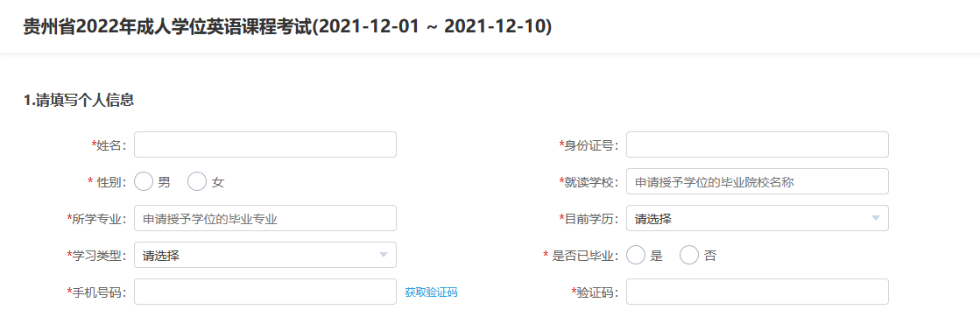Viewport: 980px width, 324px height.
Task: Click the 女 label text
Action: pos(217,183)
